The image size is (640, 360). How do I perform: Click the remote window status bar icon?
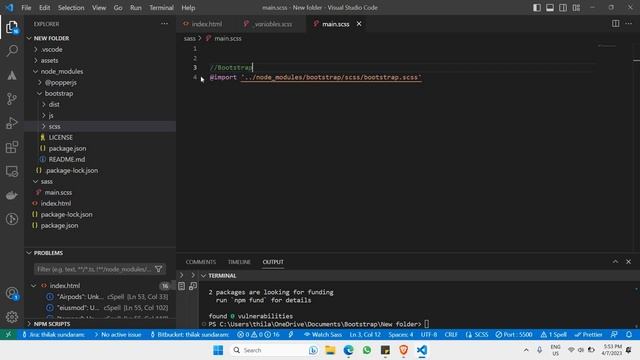pos(8,334)
